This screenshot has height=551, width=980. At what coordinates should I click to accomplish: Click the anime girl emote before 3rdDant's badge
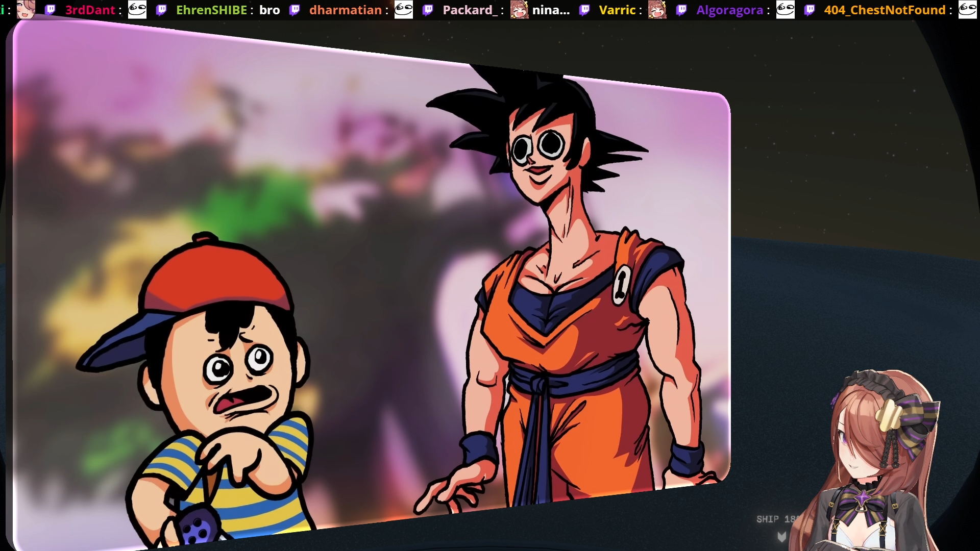click(x=26, y=10)
